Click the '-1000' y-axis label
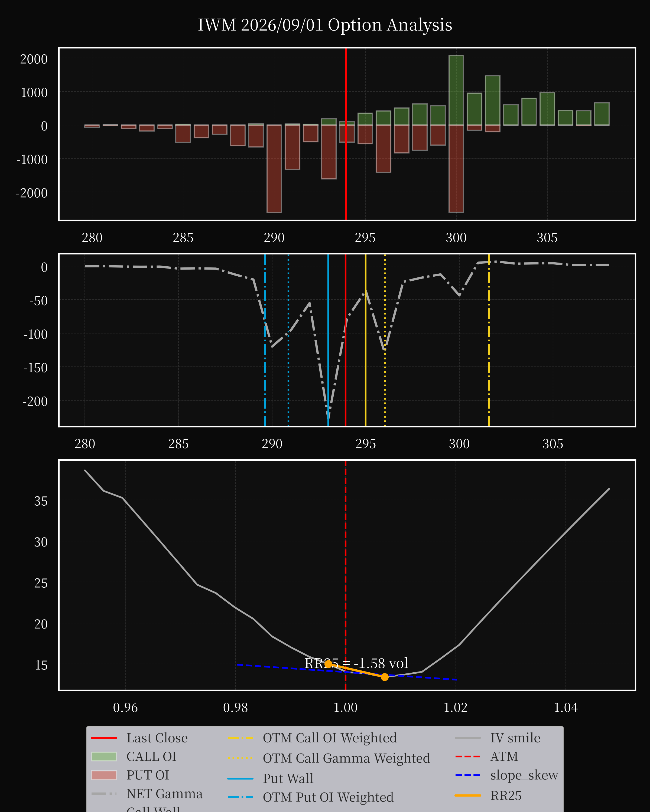Viewport: 650px width, 812px height. [32, 160]
